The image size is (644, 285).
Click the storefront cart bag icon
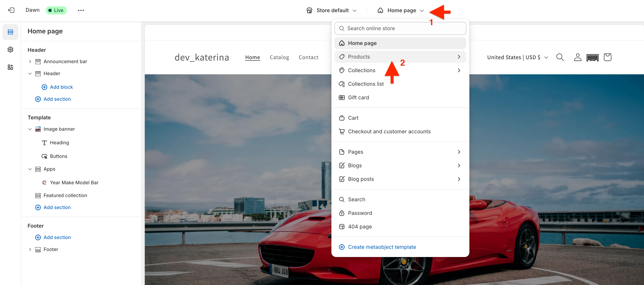[607, 57]
